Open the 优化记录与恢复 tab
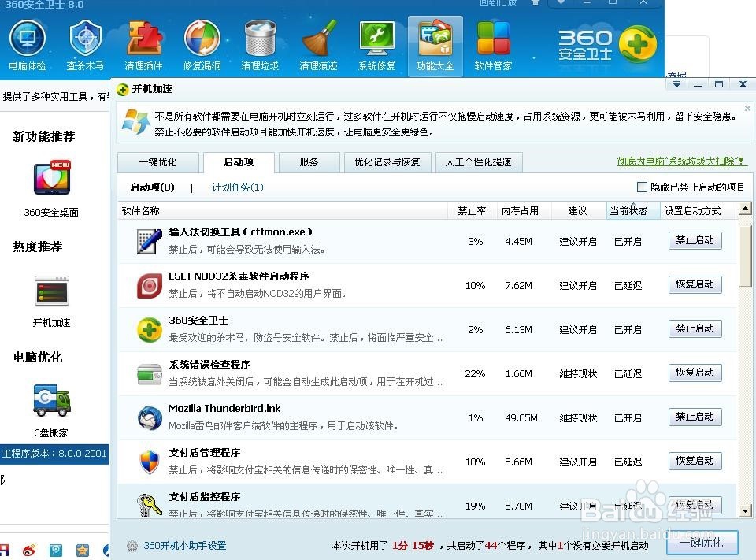756x560 pixels. click(x=387, y=162)
